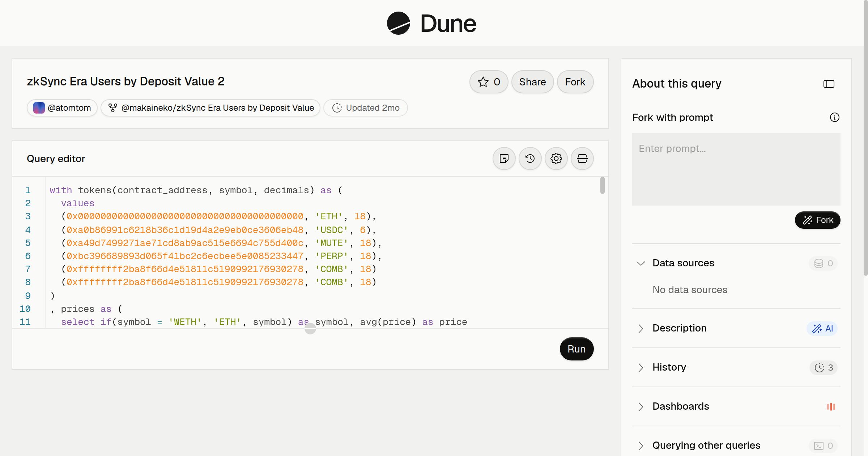Expand the Description section
Viewport: 868px width, 456px height.
click(x=641, y=328)
